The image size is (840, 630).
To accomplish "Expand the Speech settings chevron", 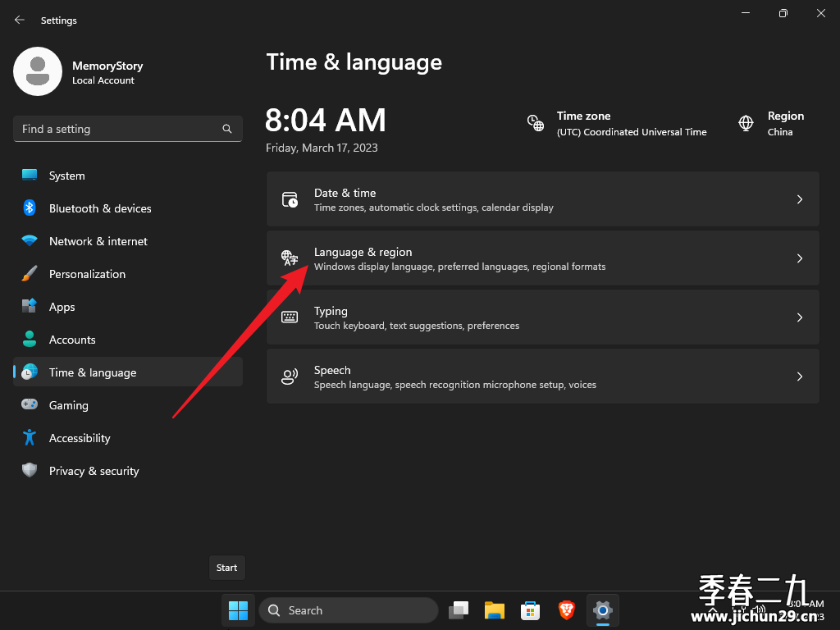I will [799, 377].
